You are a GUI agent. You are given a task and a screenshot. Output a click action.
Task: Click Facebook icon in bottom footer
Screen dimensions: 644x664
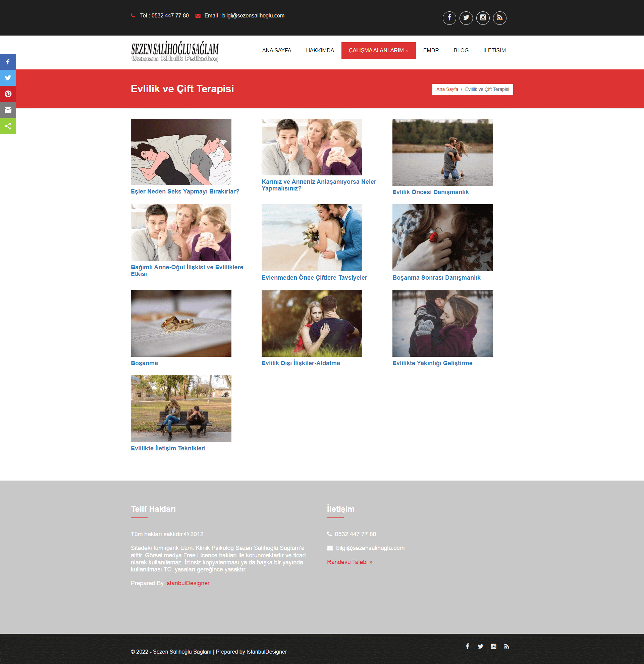(x=468, y=646)
